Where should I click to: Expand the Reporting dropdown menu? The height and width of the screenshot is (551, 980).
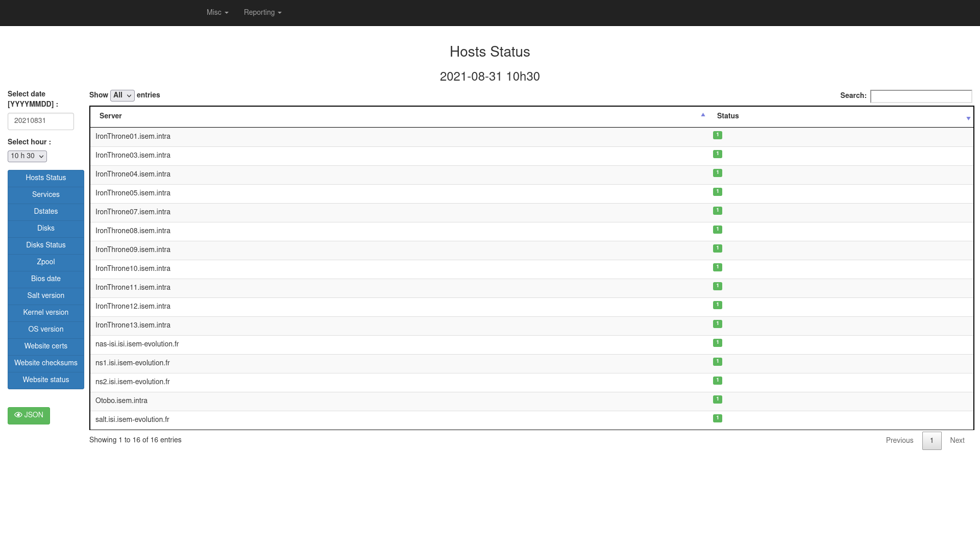tap(262, 12)
